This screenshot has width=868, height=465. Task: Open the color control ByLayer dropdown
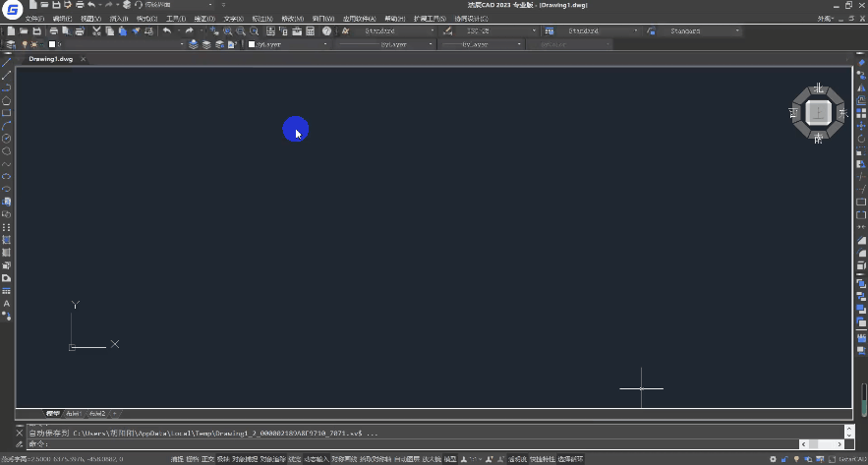click(x=288, y=44)
